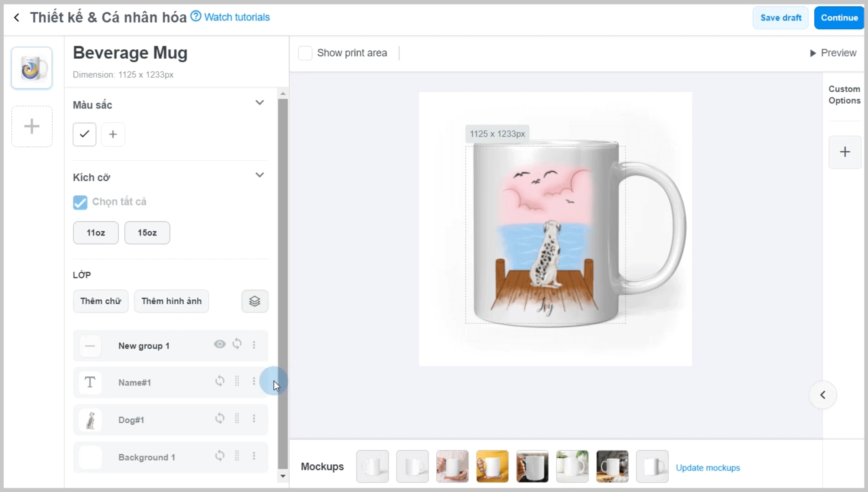Click Thêm chữ to add text
The width and height of the screenshot is (868, 492).
point(101,301)
